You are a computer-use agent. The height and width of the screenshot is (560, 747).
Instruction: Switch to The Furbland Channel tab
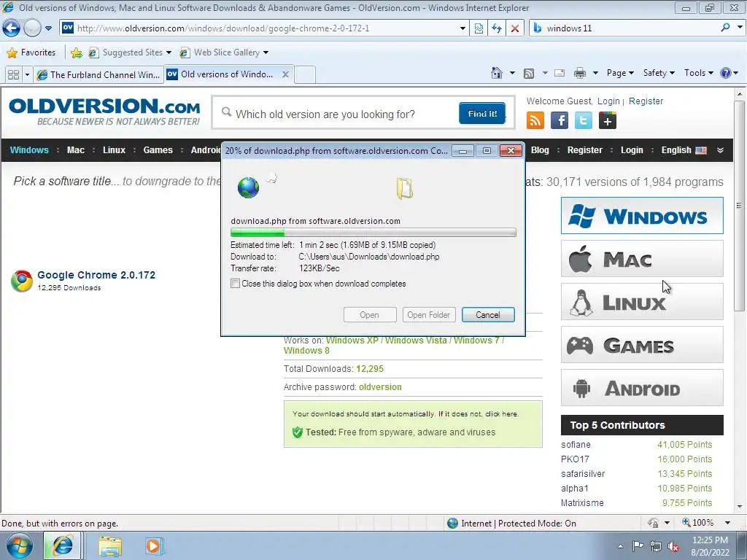98,75
